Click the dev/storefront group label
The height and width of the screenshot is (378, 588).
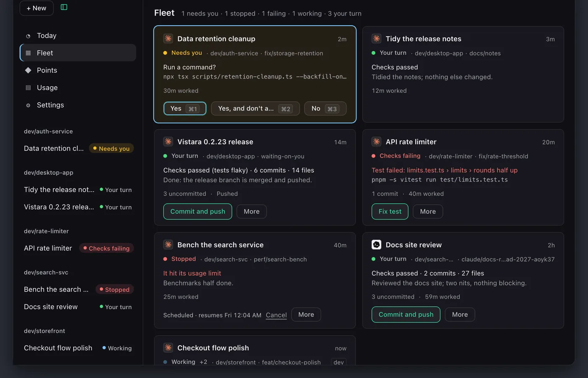click(x=45, y=331)
